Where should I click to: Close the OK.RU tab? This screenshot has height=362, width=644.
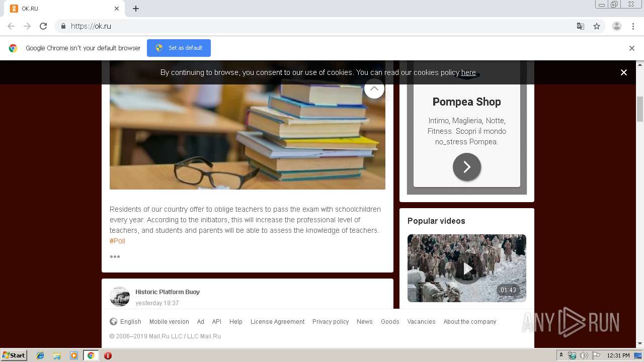(x=117, y=9)
